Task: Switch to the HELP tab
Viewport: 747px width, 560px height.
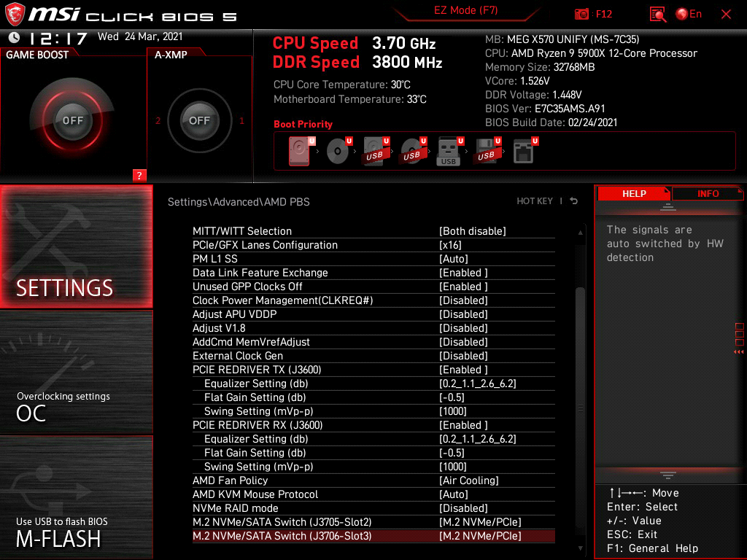Action: tap(634, 193)
